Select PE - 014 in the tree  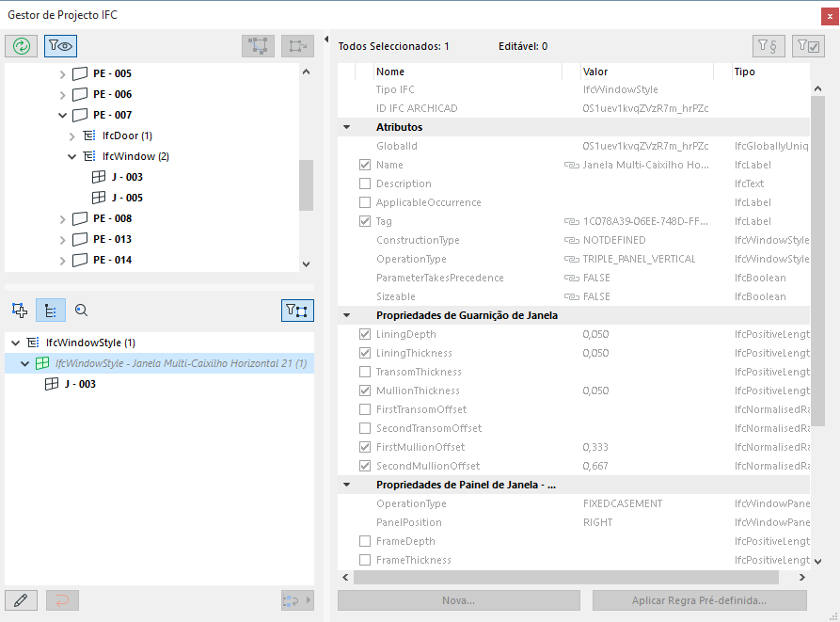coord(113,260)
